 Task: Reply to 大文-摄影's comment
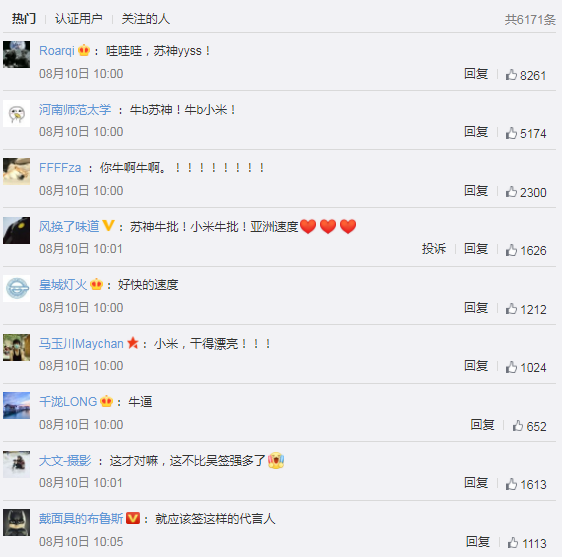pyautogui.click(x=476, y=482)
